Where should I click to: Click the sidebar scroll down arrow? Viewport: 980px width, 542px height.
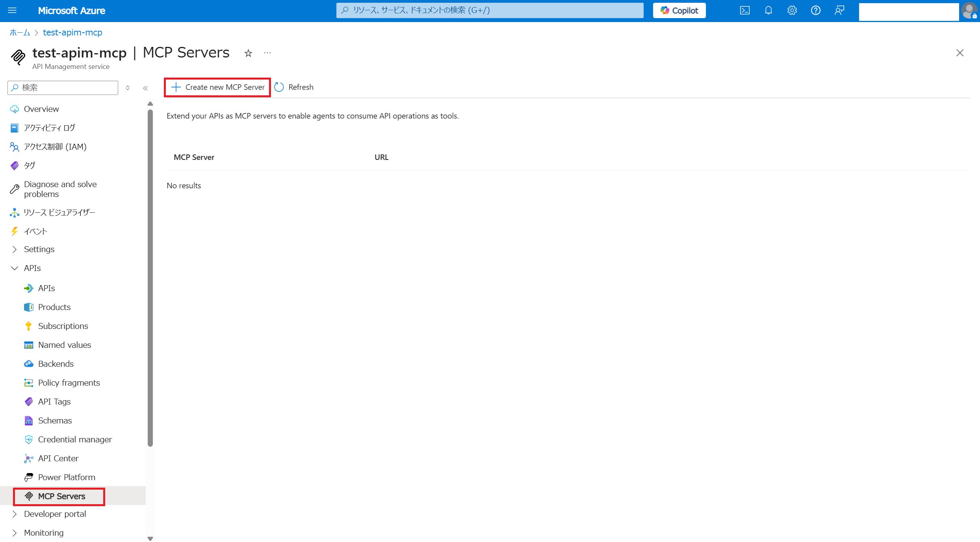(150, 538)
